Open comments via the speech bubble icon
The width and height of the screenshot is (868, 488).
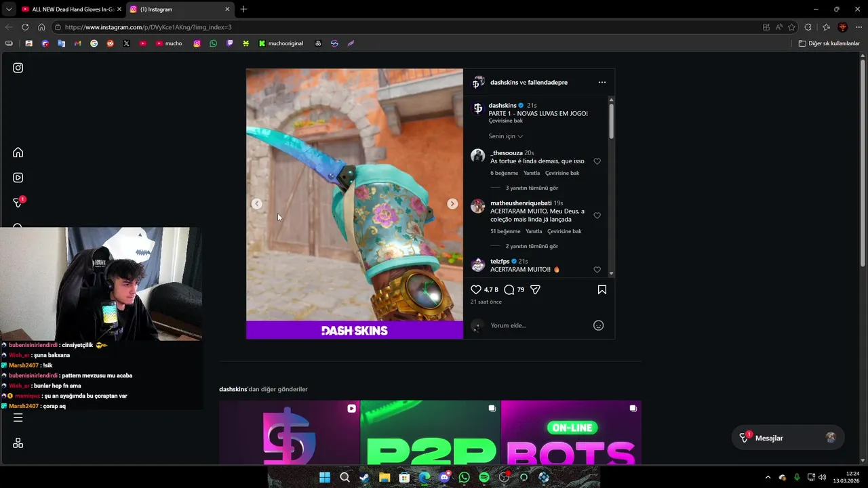click(509, 289)
